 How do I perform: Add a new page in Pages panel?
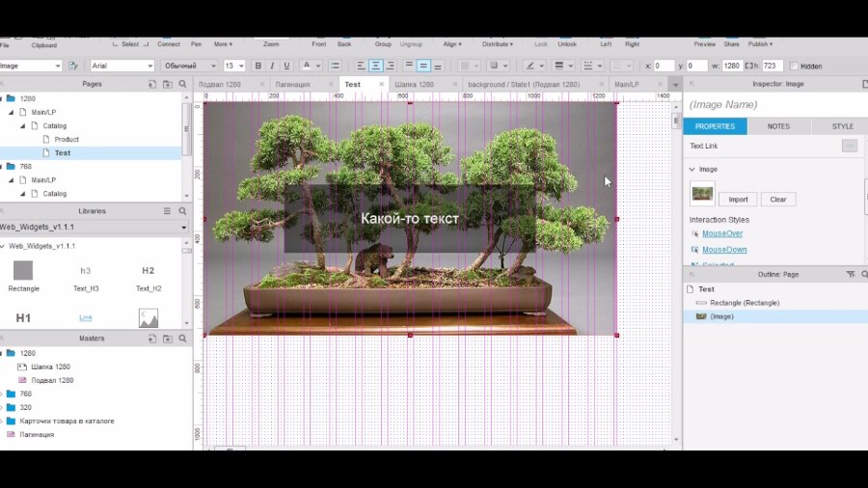pyautogui.click(x=152, y=84)
